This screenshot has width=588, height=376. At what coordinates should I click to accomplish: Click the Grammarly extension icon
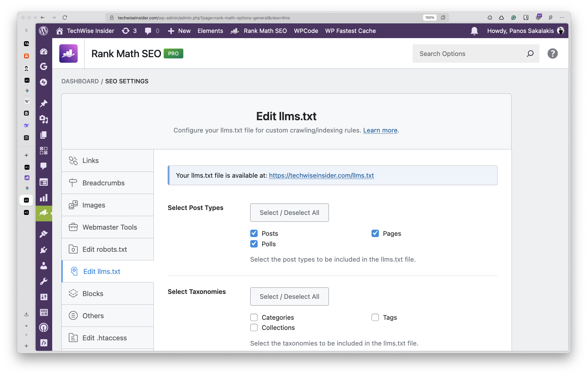[513, 18]
